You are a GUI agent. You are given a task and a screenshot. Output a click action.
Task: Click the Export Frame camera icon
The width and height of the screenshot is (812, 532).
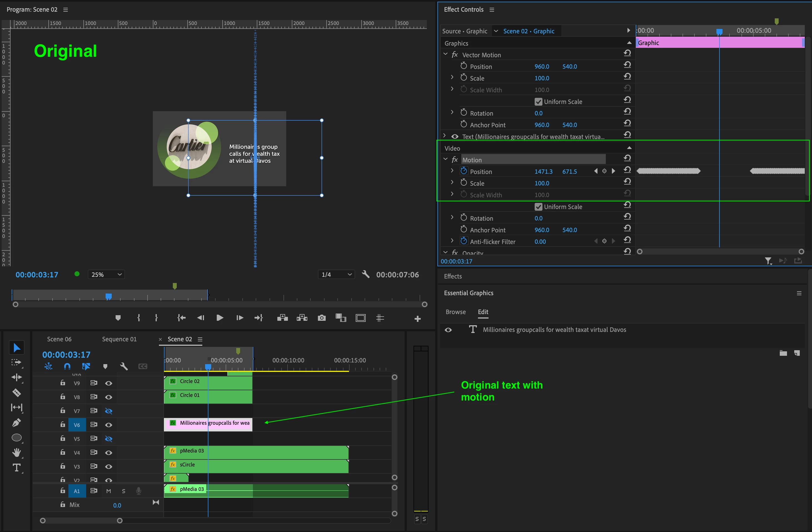click(x=322, y=318)
